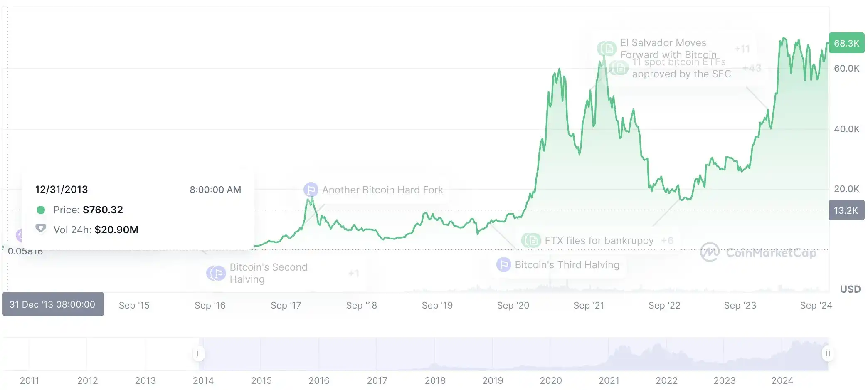The height and width of the screenshot is (390, 868).
Task: Click the 13.2K crosshair price label
Action: click(846, 210)
